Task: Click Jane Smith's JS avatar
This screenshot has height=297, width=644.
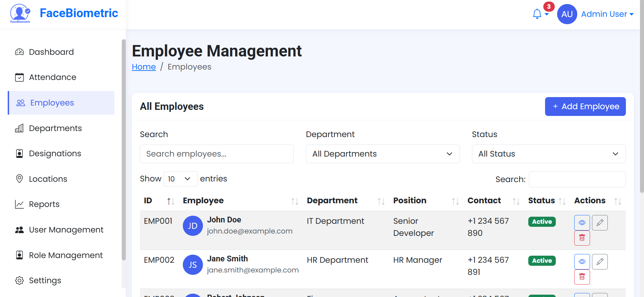Action: tap(193, 265)
